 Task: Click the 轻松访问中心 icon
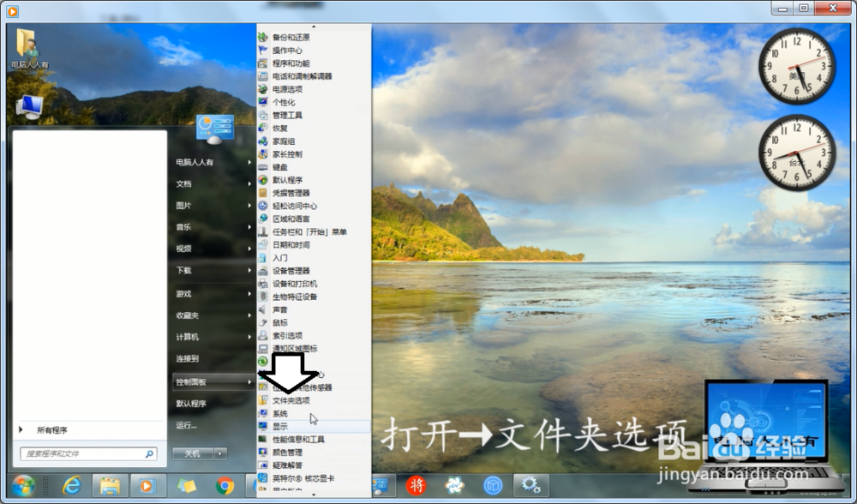point(263,206)
